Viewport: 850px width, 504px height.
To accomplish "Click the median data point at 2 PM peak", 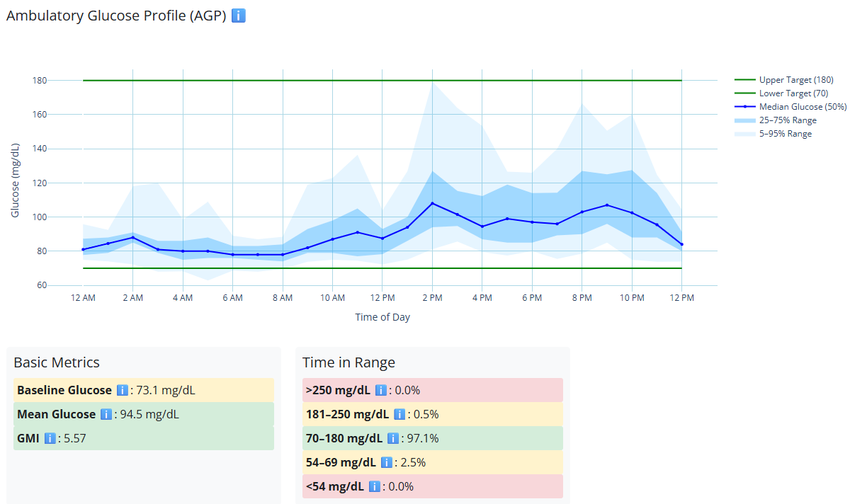I will click(432, 204).
